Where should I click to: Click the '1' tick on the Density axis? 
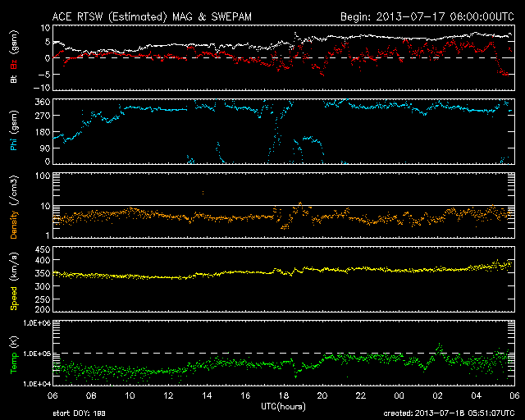48,235
